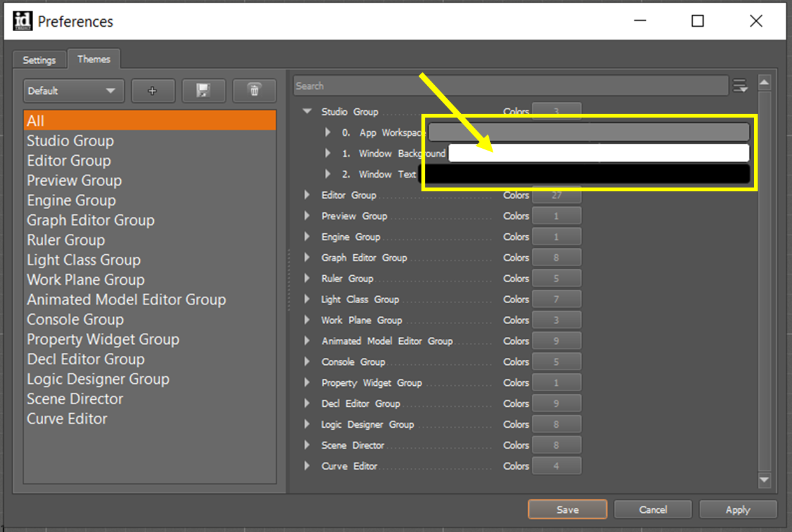Select Decl Editor Group in the left list

[150, 359]
